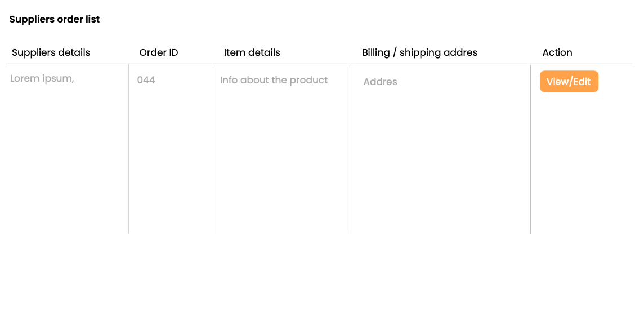This screenshot has height=310, width=644.
Task: Click divider between Billing and Action columns
Action: click(531, 149)
